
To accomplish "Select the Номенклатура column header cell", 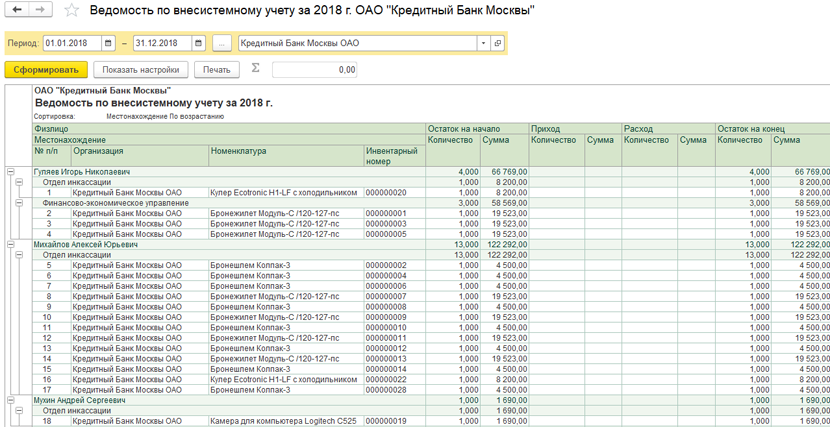I will [286, 152].
